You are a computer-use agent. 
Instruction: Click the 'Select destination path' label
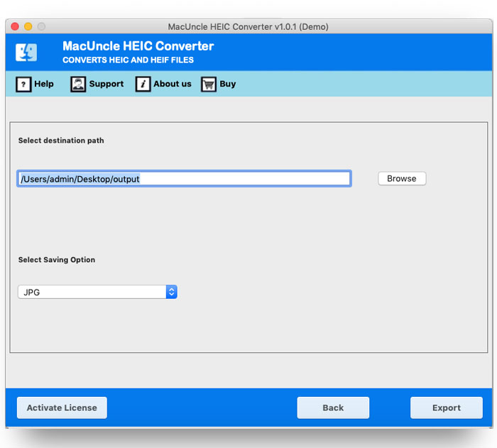click(61, 141)
